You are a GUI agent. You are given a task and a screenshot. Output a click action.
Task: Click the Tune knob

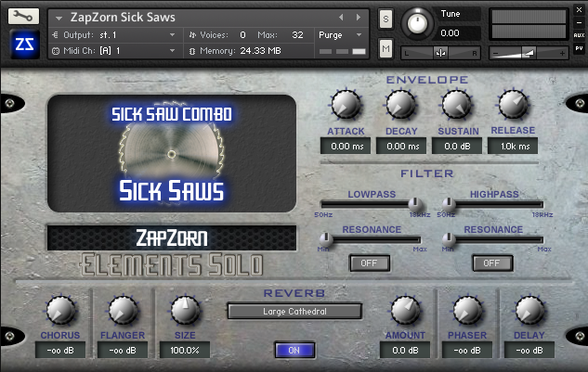[x=417, y=23]
